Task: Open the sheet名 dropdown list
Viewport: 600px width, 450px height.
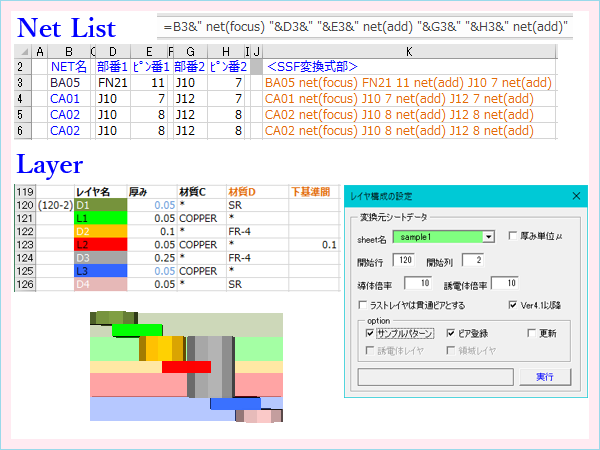Action: [x=488, y=237]
